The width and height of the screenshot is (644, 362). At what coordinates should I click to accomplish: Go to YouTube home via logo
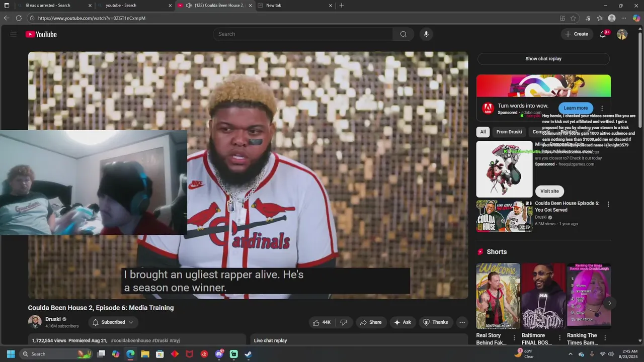41,34
